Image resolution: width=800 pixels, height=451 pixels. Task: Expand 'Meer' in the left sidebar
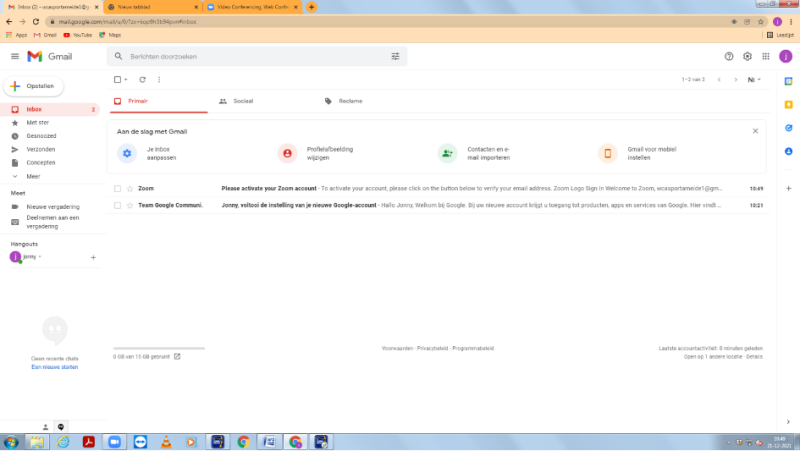(x=33, y=177)
